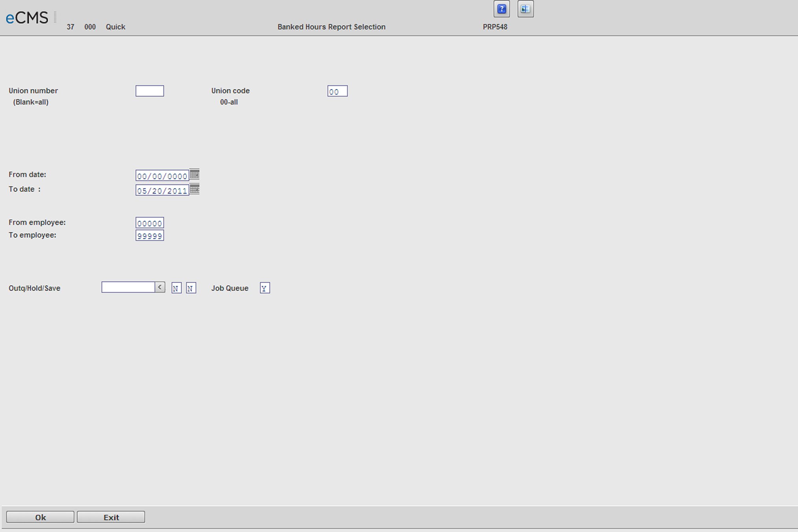Focus the From employee field 00000
Screen dimensions: 798x532
150,223
